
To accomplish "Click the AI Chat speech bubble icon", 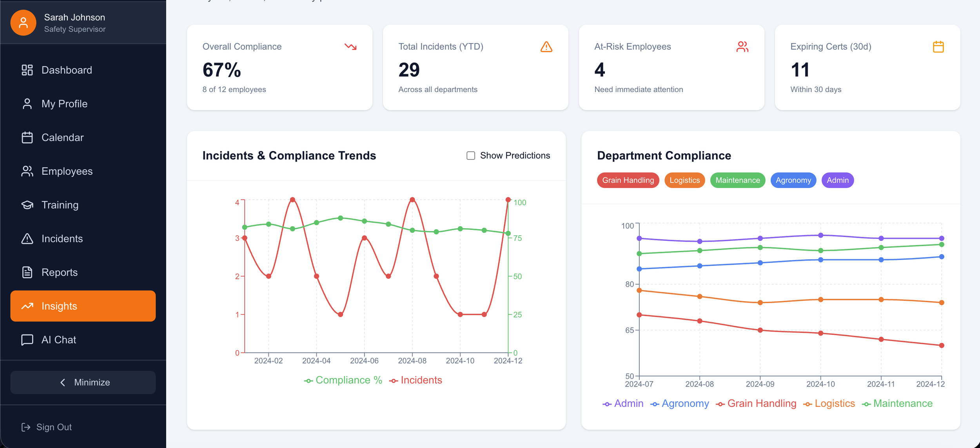I will (x=27, y=340).
